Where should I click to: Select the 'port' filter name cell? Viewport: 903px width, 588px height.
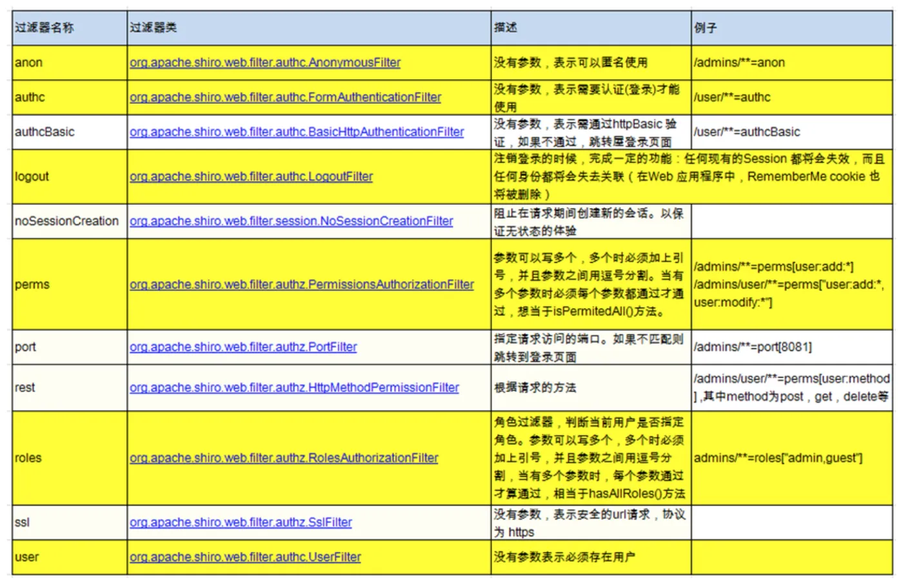70,347
